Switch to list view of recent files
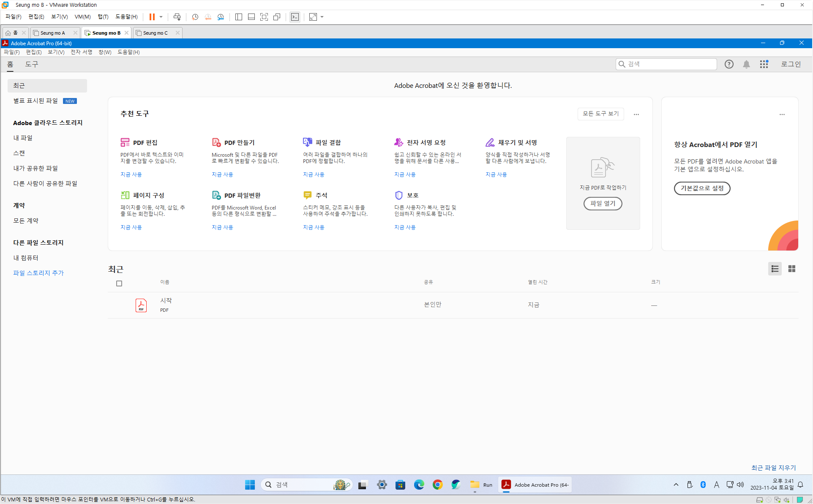This screenshot has height=504, width=813. tap(775, 269)
